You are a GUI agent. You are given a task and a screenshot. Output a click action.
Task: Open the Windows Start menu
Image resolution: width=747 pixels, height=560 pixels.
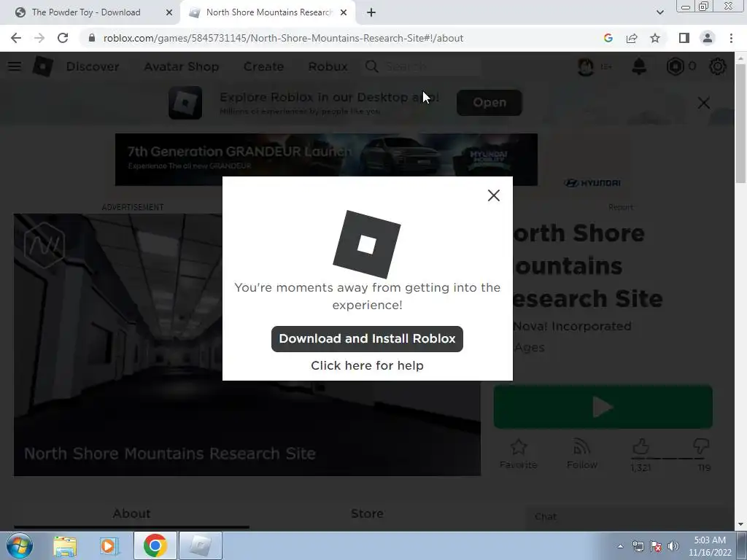[19, 545]
